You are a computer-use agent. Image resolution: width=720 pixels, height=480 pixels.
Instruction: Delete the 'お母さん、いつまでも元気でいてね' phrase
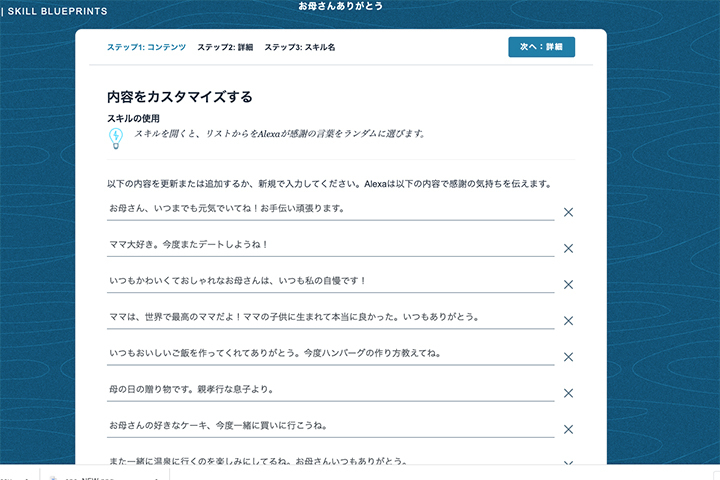568,212
